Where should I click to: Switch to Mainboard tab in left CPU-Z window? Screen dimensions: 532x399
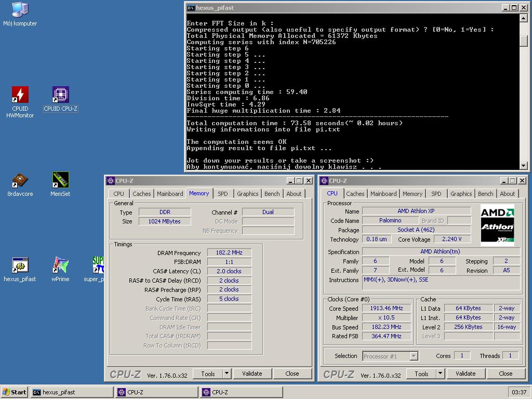coord(170,194)
